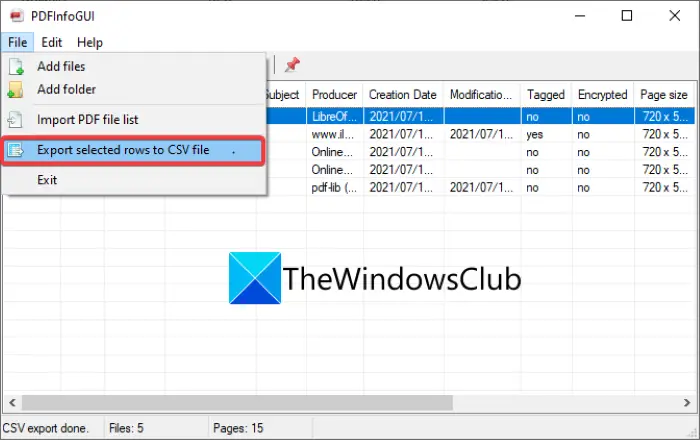Viewport: 700px width, 440px height.
Task: Click Page size cell in the pdf-lib row
Action: click(x=664, y=187)
